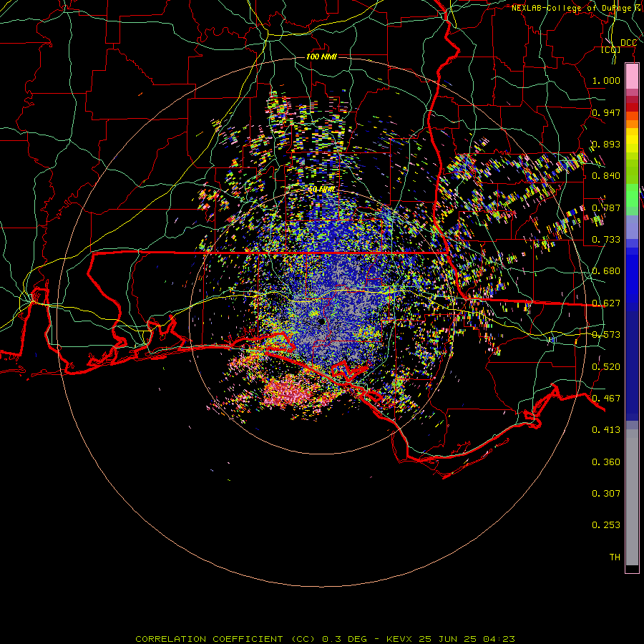Select the 0.733 scale value

(x=606, y=240)
